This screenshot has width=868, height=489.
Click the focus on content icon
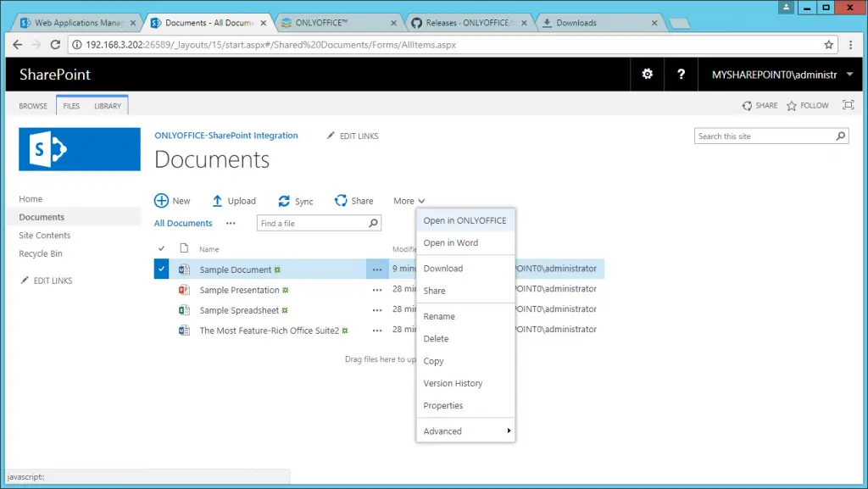pyautogui.click(x=848, y=104)
